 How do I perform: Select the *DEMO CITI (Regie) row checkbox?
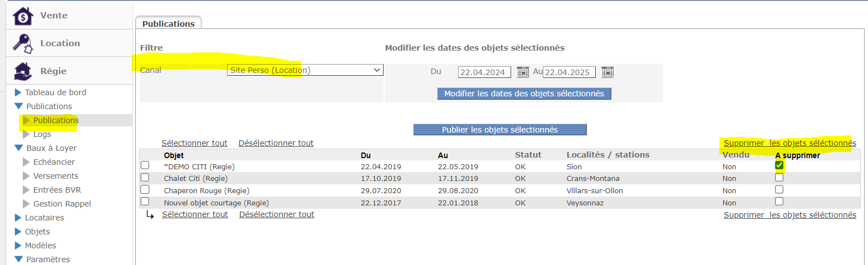145,165
